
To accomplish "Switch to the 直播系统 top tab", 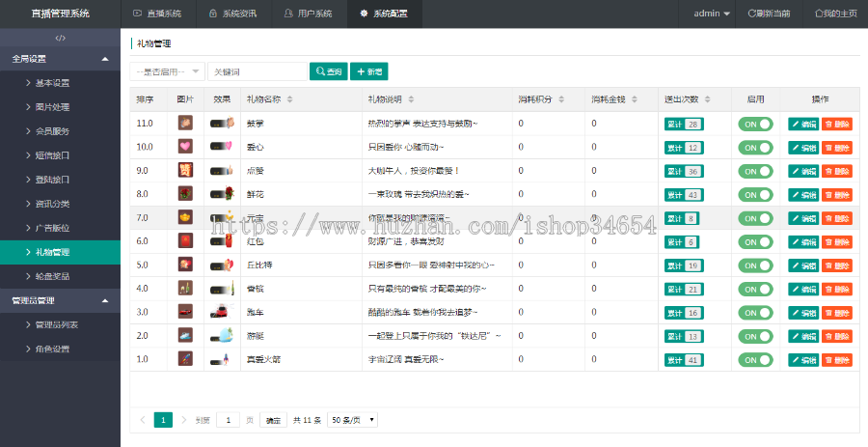I will pos(158,14).
